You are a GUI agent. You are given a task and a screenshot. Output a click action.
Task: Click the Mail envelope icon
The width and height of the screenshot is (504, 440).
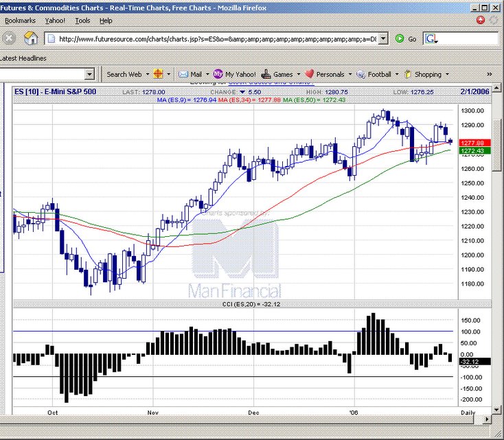(183, 74)
